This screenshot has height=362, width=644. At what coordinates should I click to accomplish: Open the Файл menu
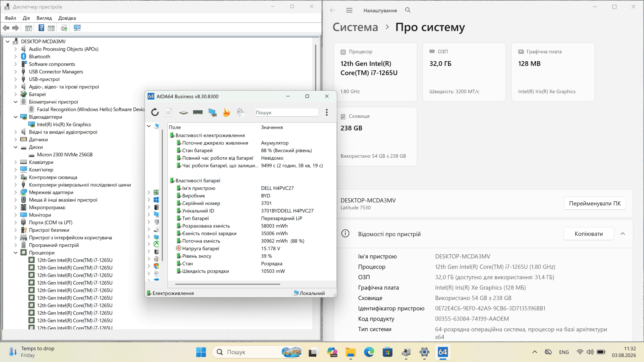click(x=10, y=18)
